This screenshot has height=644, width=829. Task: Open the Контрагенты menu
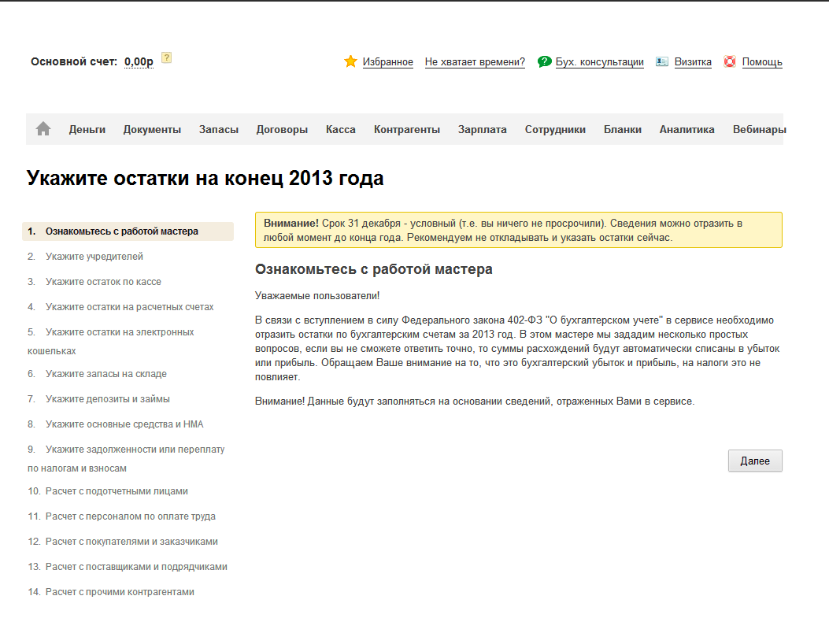point(406,130)
